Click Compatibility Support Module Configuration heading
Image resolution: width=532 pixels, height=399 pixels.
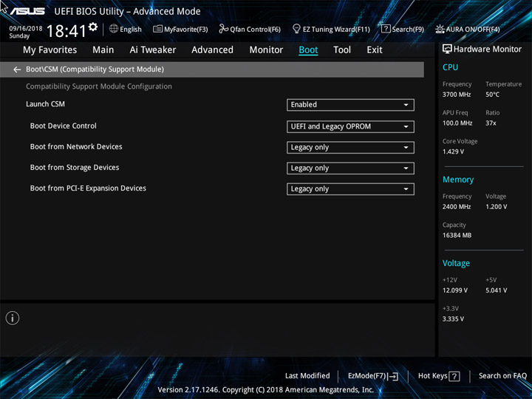pos(99,86)
